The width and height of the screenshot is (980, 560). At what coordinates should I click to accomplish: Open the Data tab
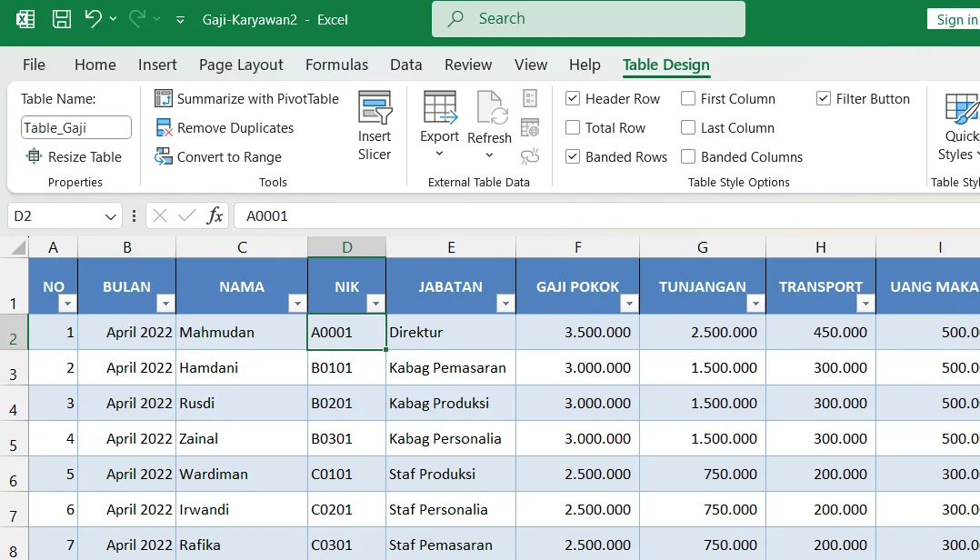tap(405, 65)
